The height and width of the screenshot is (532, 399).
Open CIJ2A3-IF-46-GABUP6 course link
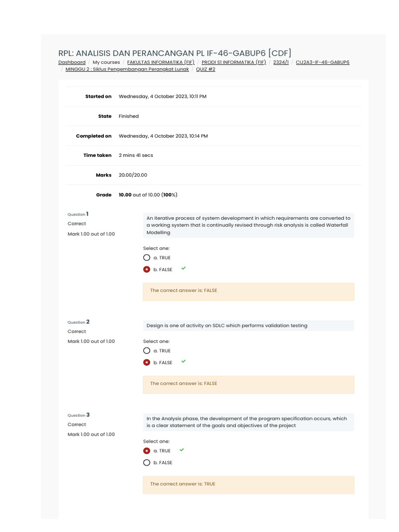323,62
